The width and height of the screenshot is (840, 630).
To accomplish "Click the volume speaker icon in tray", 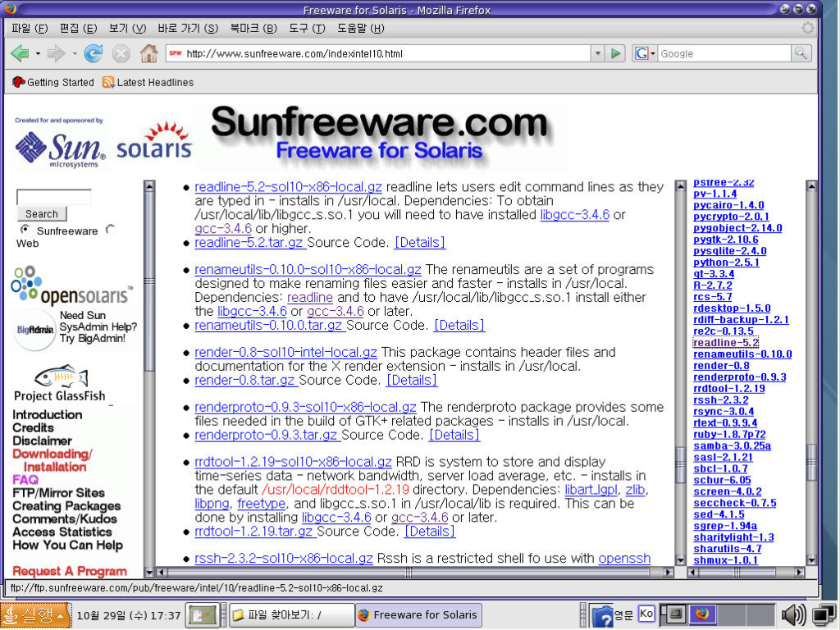I will coord(794,615).
